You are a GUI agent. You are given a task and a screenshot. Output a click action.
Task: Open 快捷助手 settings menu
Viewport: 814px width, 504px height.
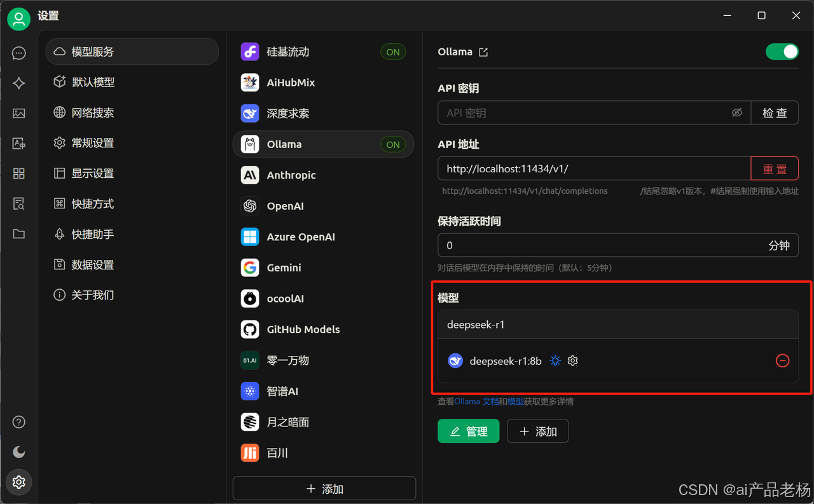tap(132, 235)
